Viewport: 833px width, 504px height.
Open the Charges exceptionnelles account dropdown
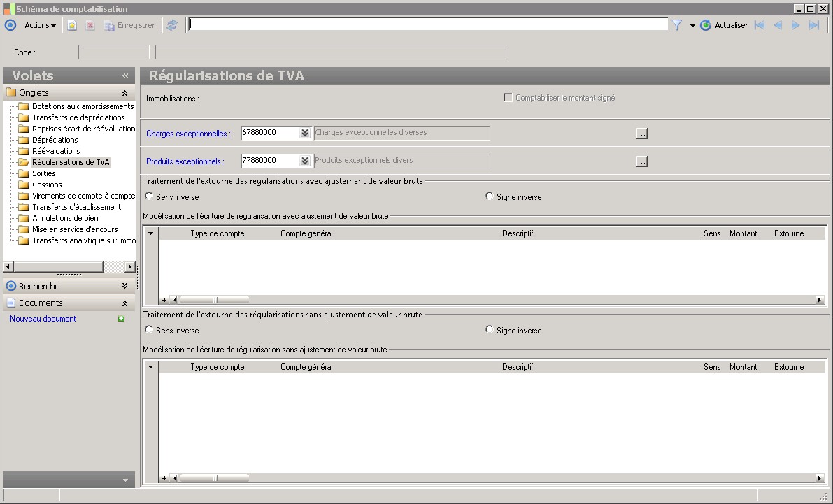click(x=305, y=133)
